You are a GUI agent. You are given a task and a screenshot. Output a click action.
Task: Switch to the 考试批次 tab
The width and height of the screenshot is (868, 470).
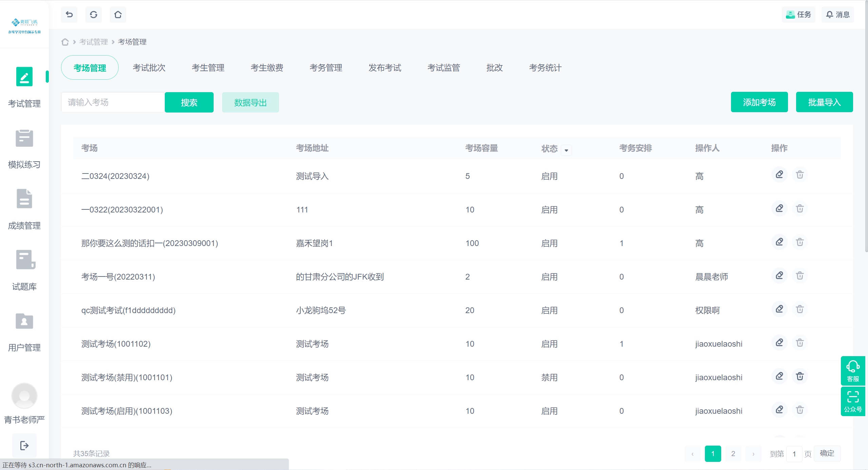click(149, 68)
